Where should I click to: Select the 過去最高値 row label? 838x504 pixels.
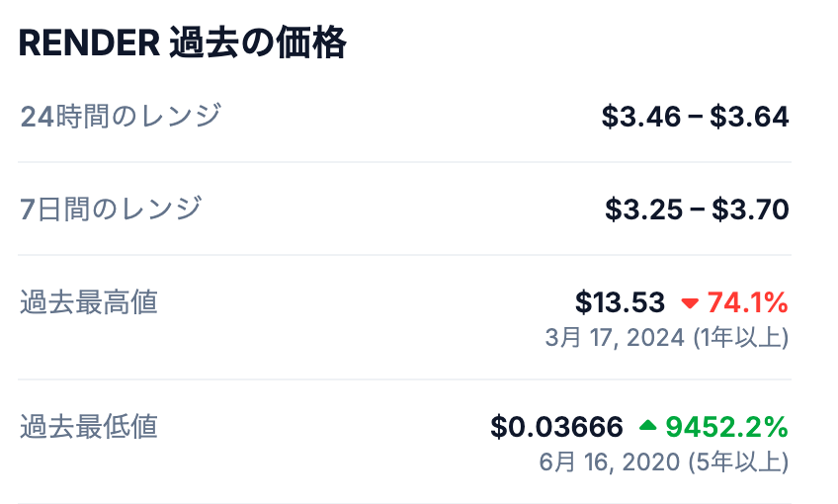(89, 301)
